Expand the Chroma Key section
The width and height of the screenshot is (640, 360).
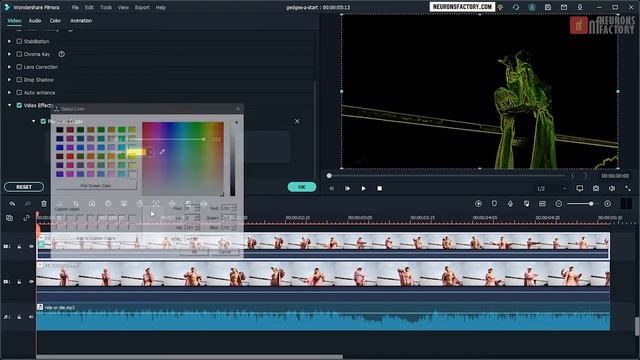[x=9, y=54]
